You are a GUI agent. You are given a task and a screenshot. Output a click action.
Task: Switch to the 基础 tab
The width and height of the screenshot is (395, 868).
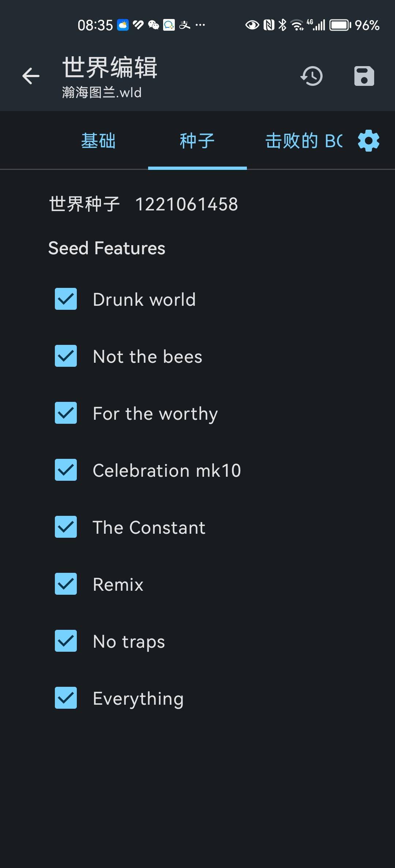coord(98,141)
